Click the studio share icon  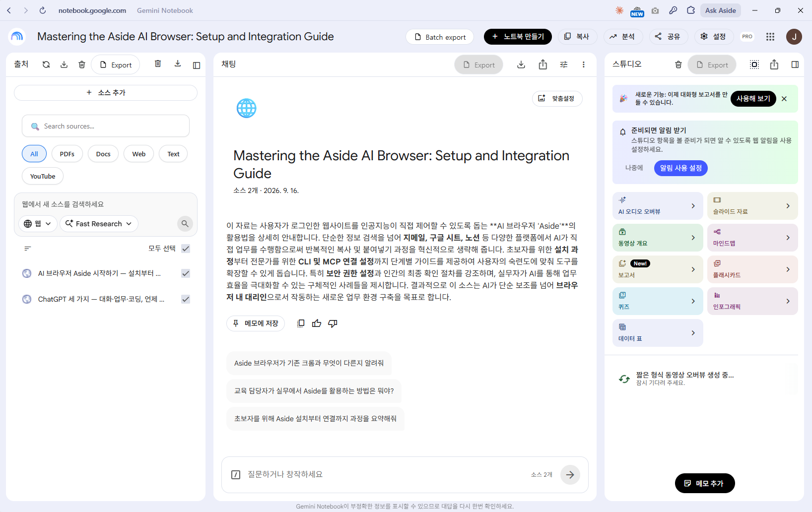coord(774,64)
